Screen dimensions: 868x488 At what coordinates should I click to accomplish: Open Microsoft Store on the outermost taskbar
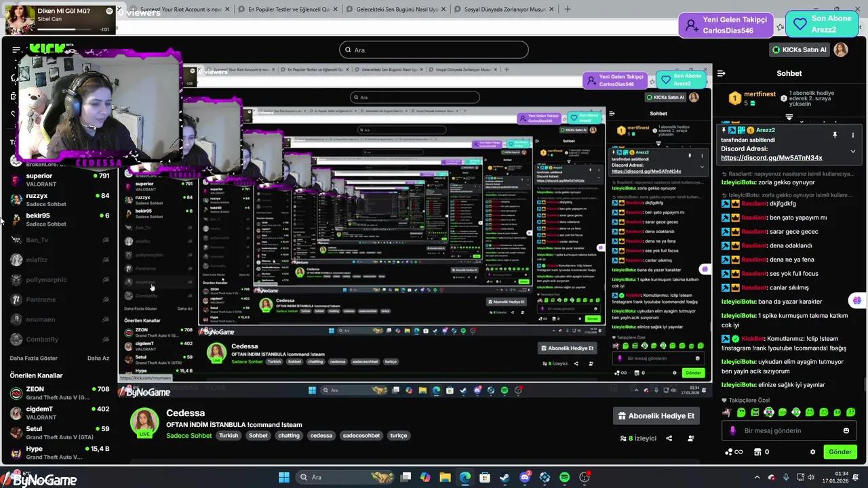tap(485, 477)
